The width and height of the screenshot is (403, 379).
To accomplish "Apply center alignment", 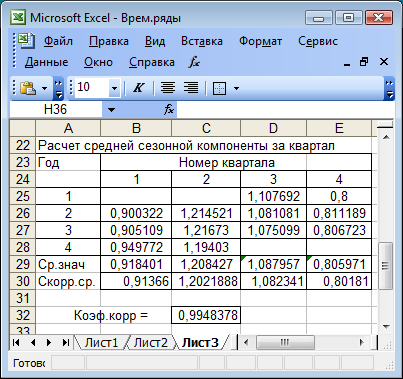I will (x=168, y=88).
